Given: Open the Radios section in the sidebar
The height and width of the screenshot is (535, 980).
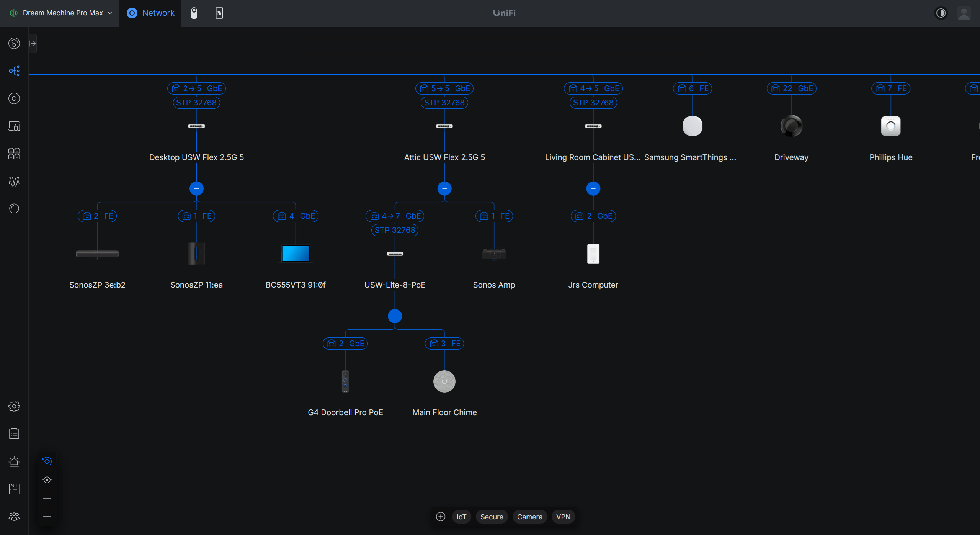Looking at the screenshot, I should (x=14, y=181).
